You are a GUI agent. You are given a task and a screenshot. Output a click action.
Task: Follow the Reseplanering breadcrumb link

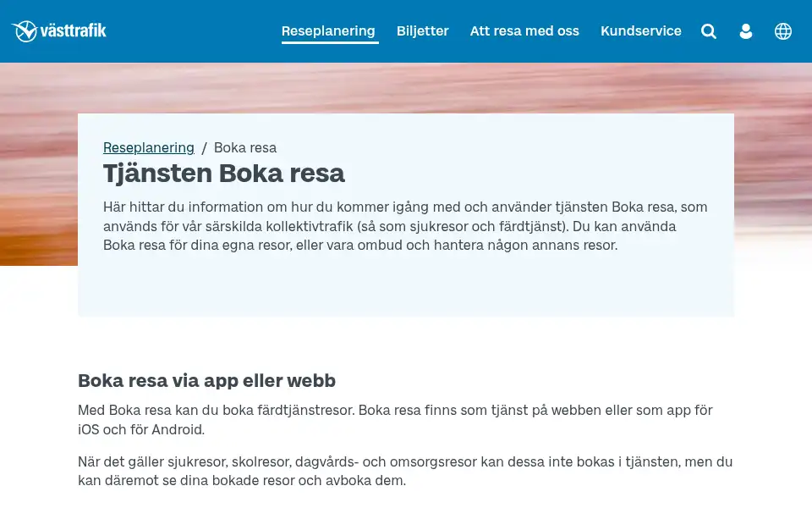point(149,147)
